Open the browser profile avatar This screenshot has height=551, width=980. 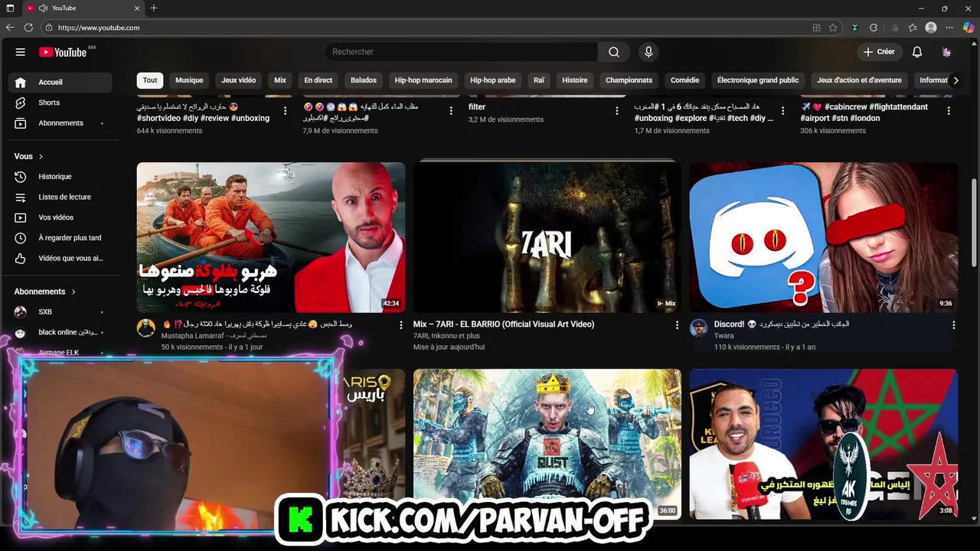coord(931,28)
